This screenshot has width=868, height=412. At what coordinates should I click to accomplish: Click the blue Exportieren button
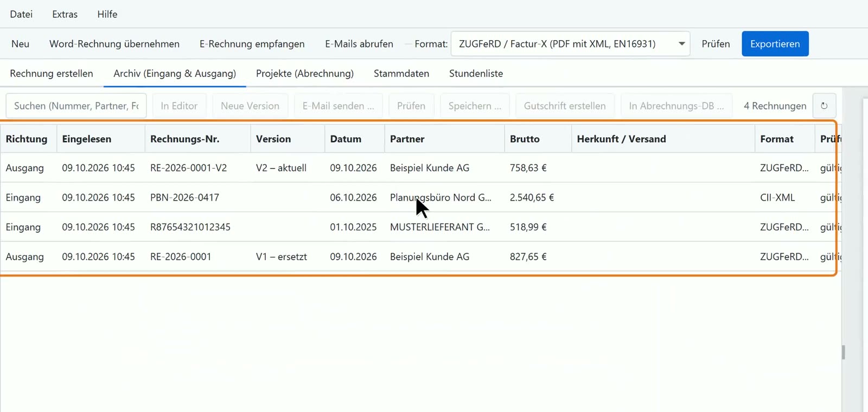coord(775,44)
